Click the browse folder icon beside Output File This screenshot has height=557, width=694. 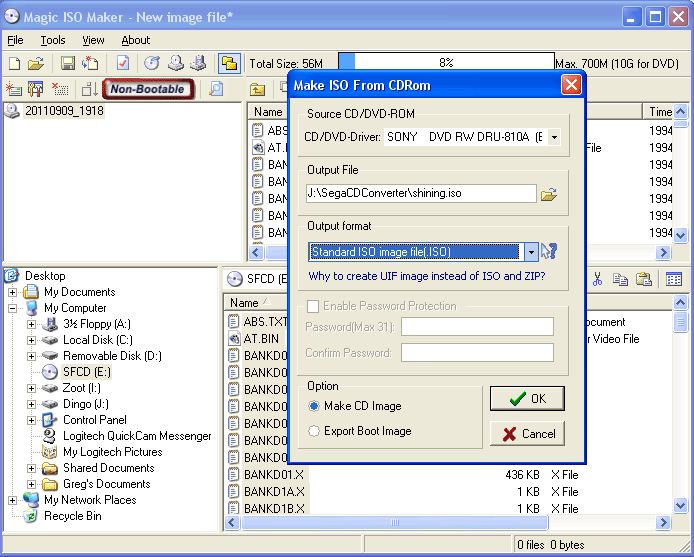pos(548,194)
